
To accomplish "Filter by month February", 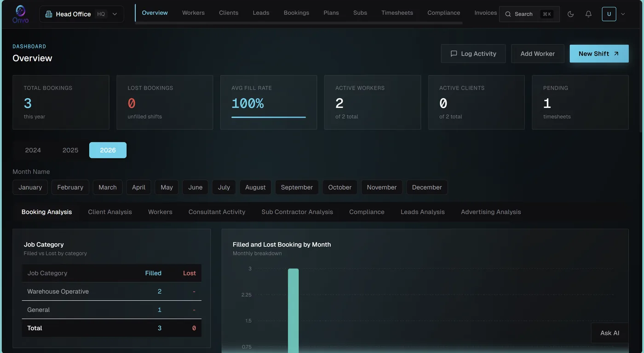I will click(x=70, y=188).
